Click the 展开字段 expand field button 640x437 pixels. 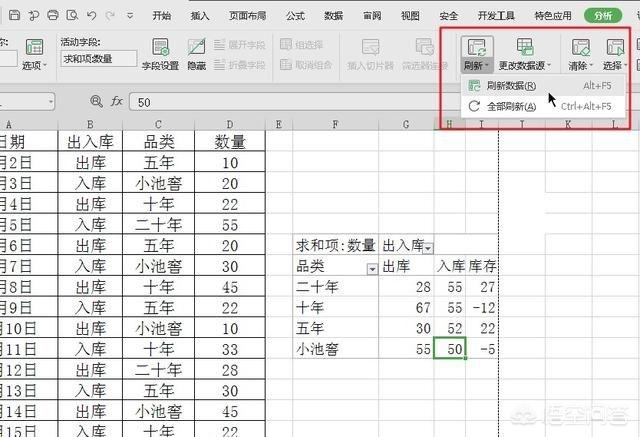point(240,44)
